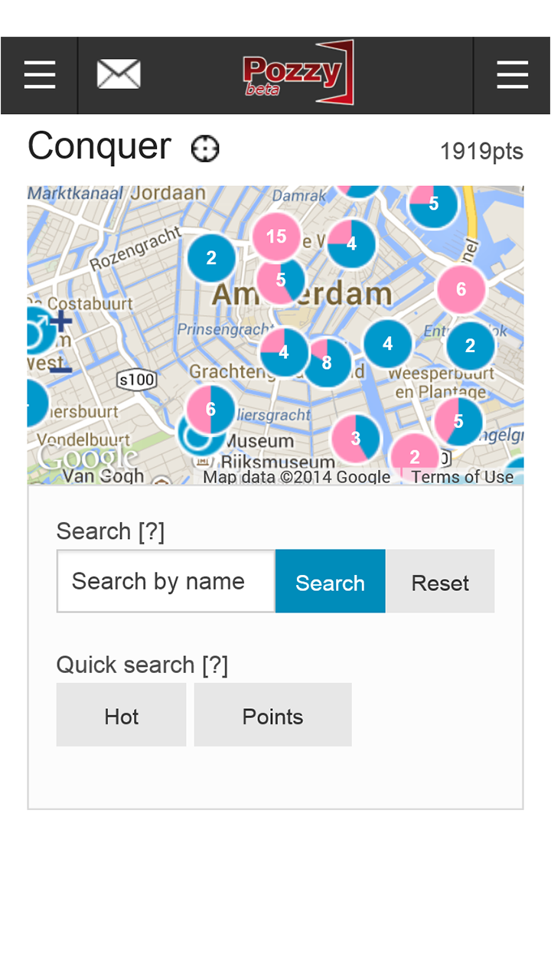
Task: Focus the Search by name field
Action: [165, 581]
